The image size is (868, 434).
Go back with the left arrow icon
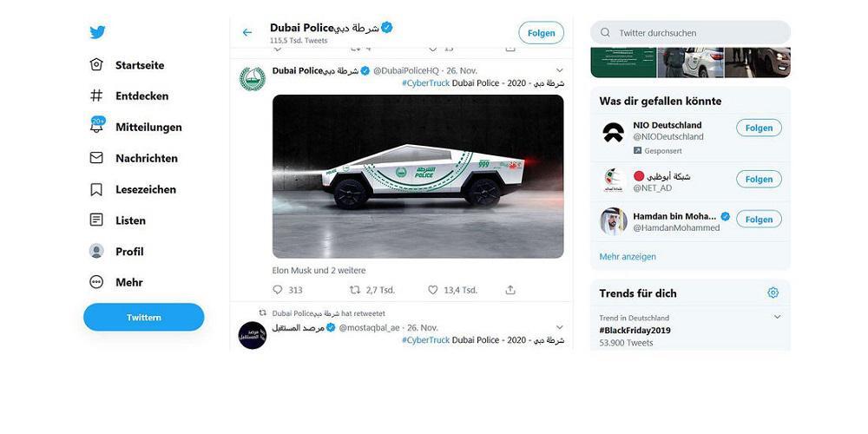click(247, 33)
